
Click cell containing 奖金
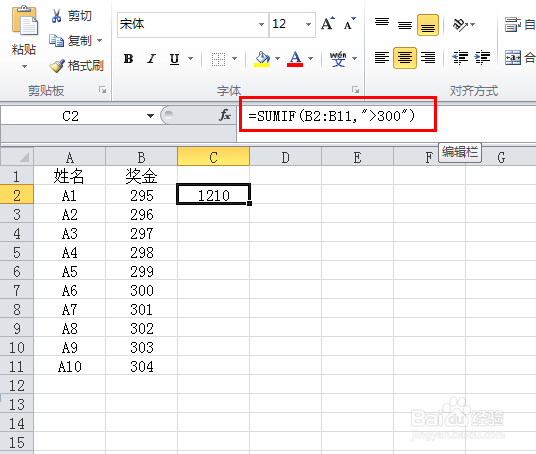[x=142, y=176]
